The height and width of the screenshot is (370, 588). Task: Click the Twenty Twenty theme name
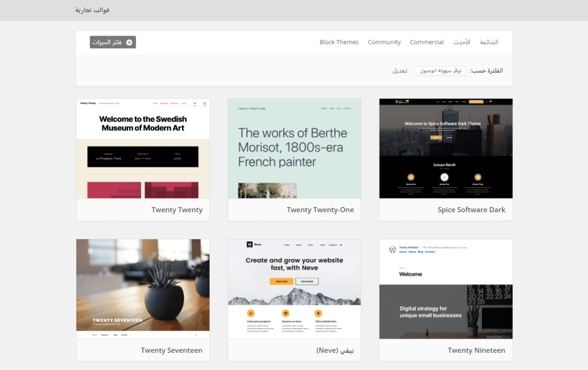[177, 210]
